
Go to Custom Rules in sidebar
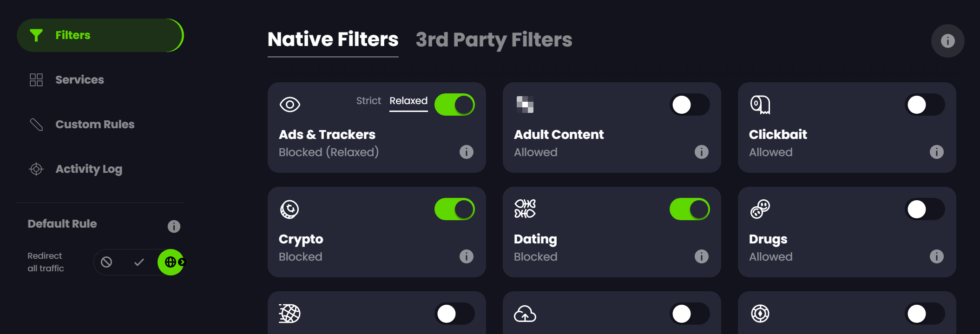click(x=95, y=124)
